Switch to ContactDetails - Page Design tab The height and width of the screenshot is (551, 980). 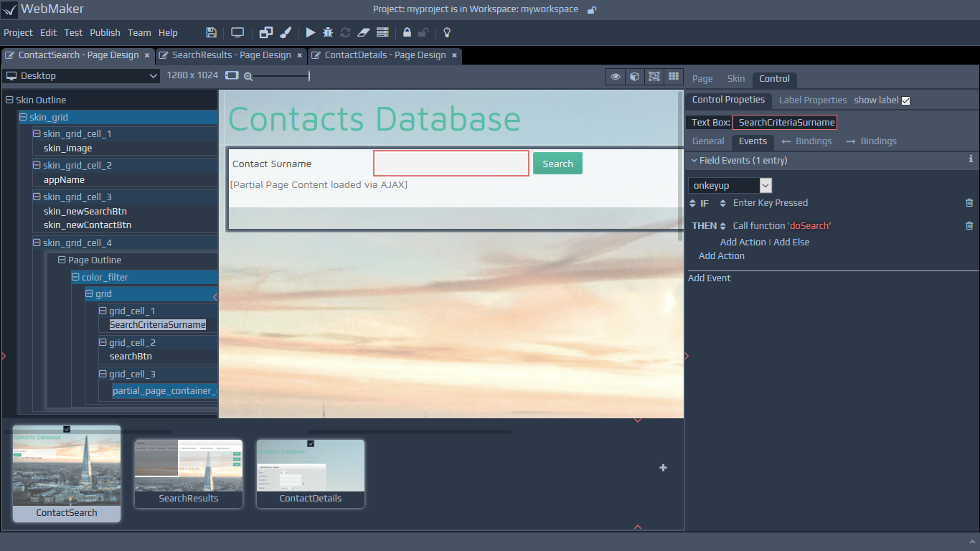click(385, 55)
